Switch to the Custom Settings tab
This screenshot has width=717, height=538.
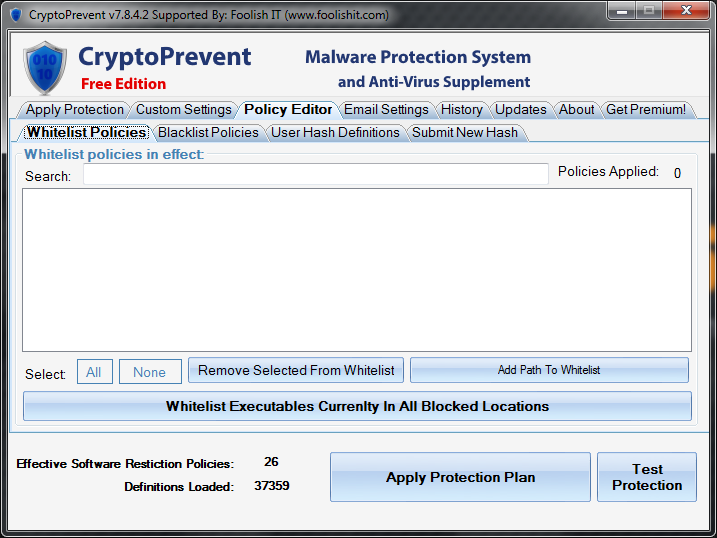click(x=184, y=110)
